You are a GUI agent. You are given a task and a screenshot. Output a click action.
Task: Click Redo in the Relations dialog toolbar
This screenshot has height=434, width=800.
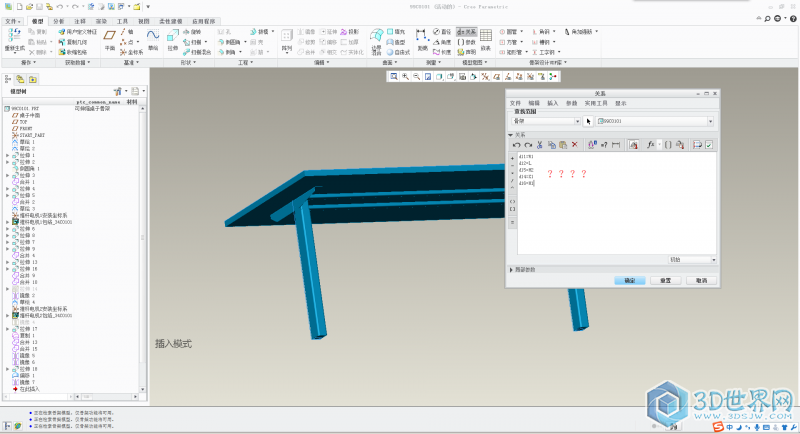click(x=528, y=145)
